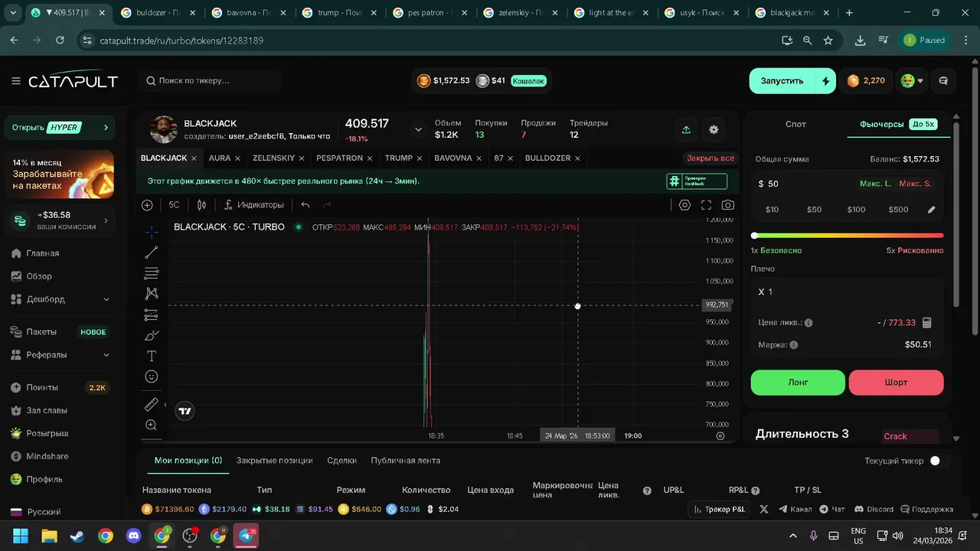Click the Max. L. link

pos(875,184)
